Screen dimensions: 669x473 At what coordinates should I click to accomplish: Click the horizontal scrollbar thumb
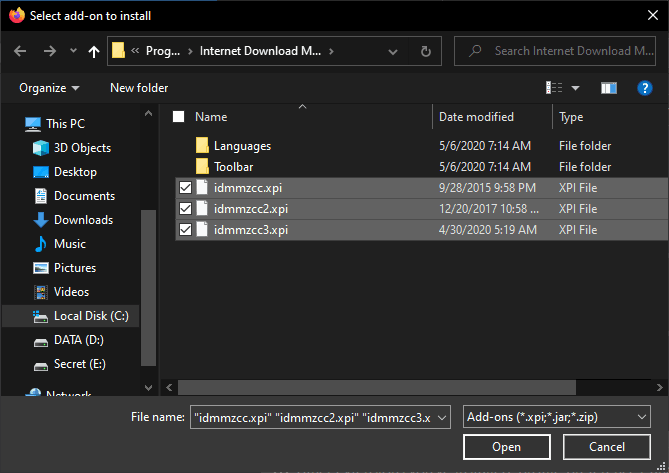pyautogui.click(x=377, y=387)
